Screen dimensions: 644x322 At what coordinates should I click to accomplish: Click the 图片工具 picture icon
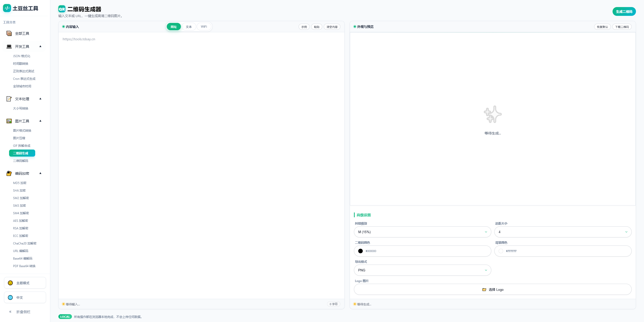[x=9, y=121]
